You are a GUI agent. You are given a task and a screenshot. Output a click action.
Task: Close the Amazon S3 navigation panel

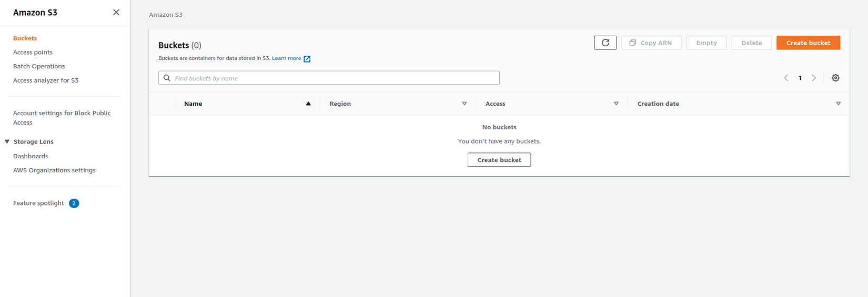tap(116, 12)
